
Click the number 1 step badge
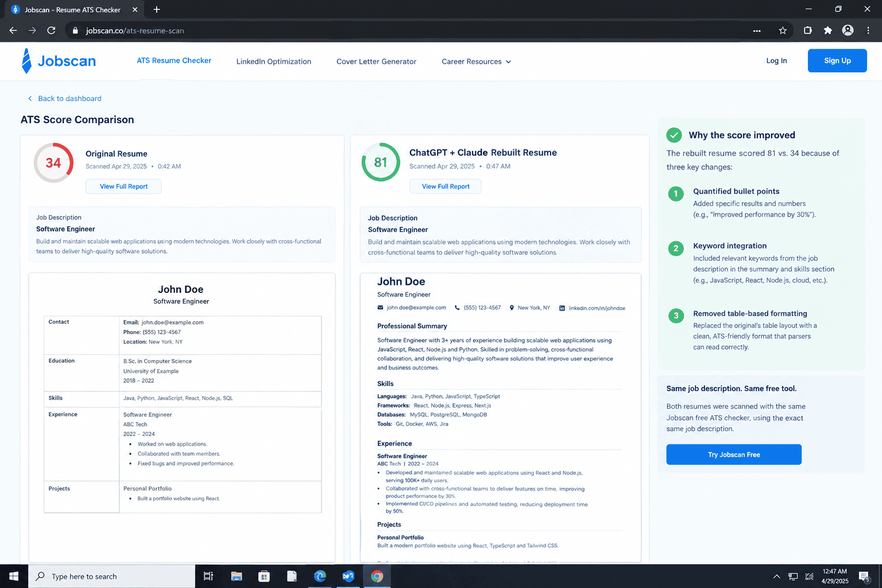click(676, 194)
